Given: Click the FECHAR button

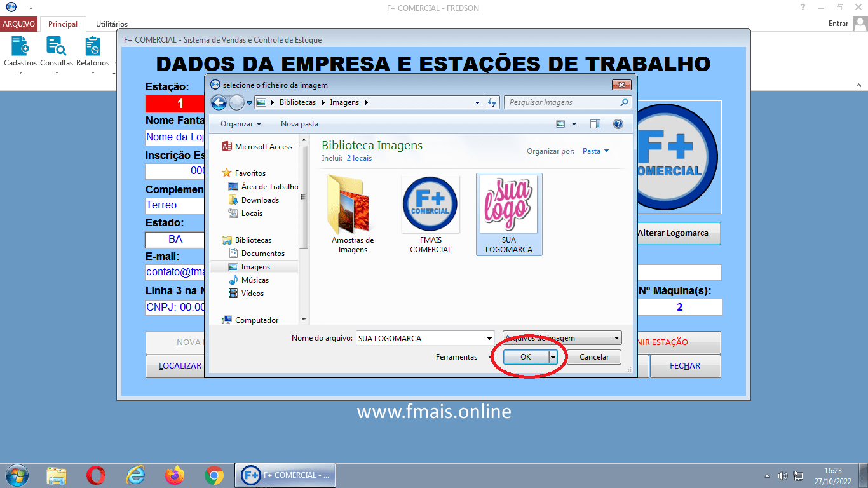Looking at the screenshot, I should point(685,366).
